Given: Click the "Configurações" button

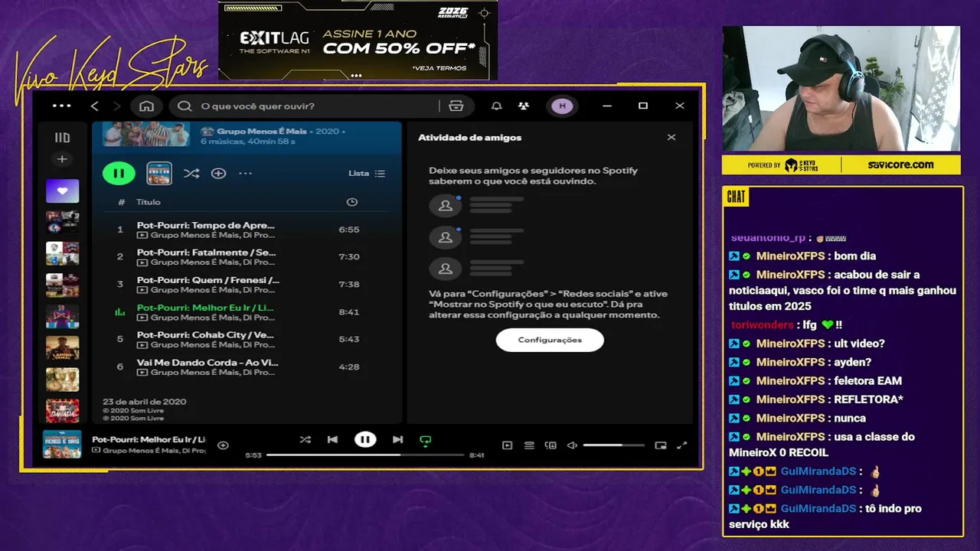Looking at the screenshot, I should point(550,340).
